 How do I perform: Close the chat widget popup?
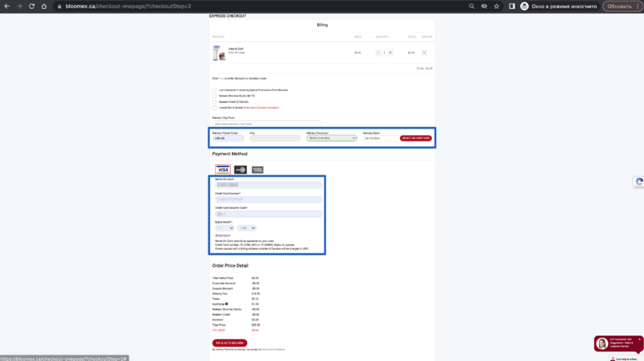[x=639, y=339]
